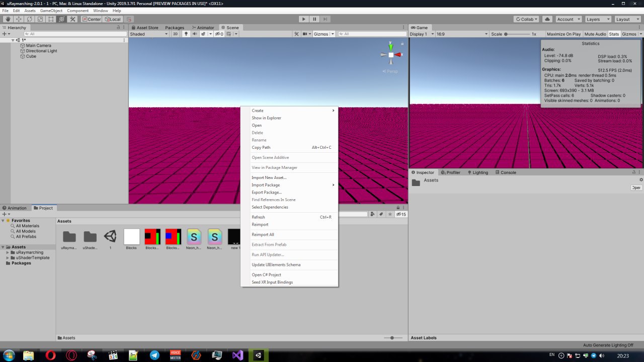Collapse the Favorites section
Screen dimensions: 644x362
3,221
